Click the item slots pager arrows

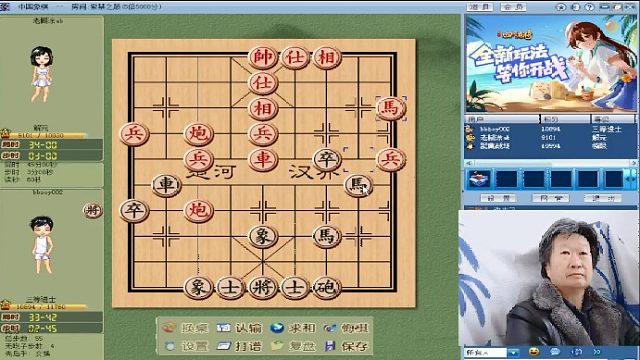point(631,179)
